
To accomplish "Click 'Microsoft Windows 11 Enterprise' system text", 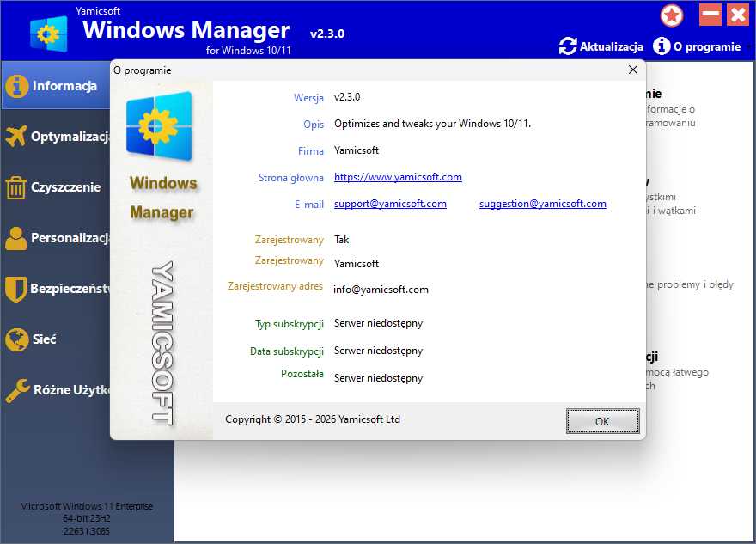I will pos(86,506).
